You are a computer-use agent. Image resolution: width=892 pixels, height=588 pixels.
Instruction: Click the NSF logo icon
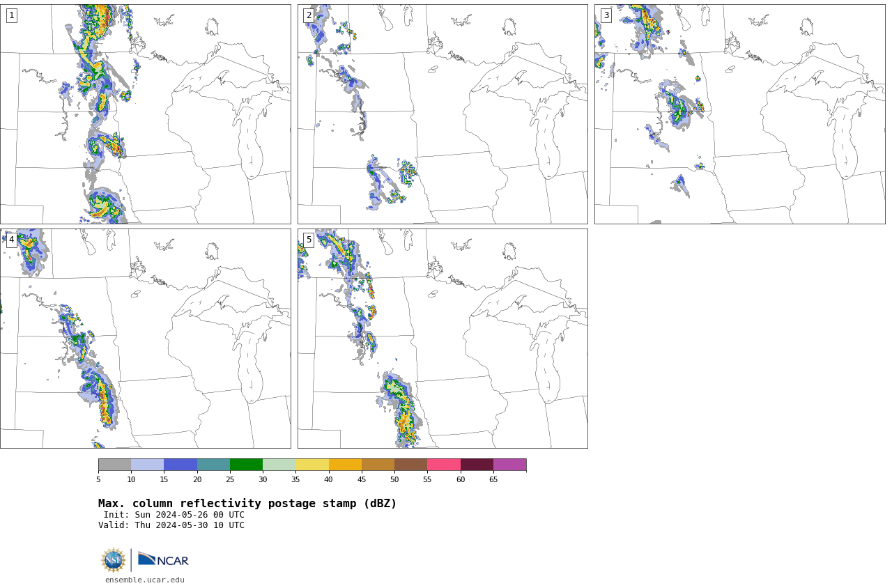coord(114,560)
